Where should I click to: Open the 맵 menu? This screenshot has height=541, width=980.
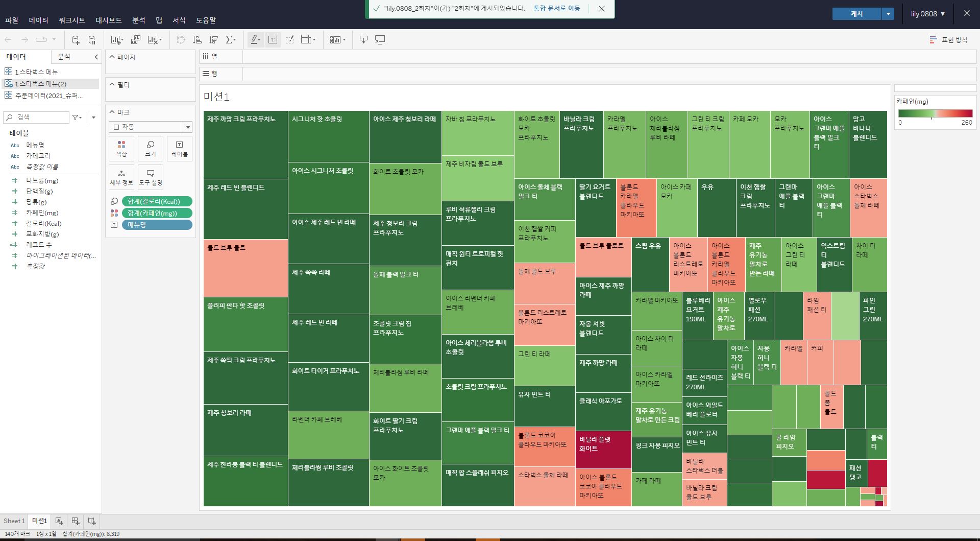[x=159, y=20]
